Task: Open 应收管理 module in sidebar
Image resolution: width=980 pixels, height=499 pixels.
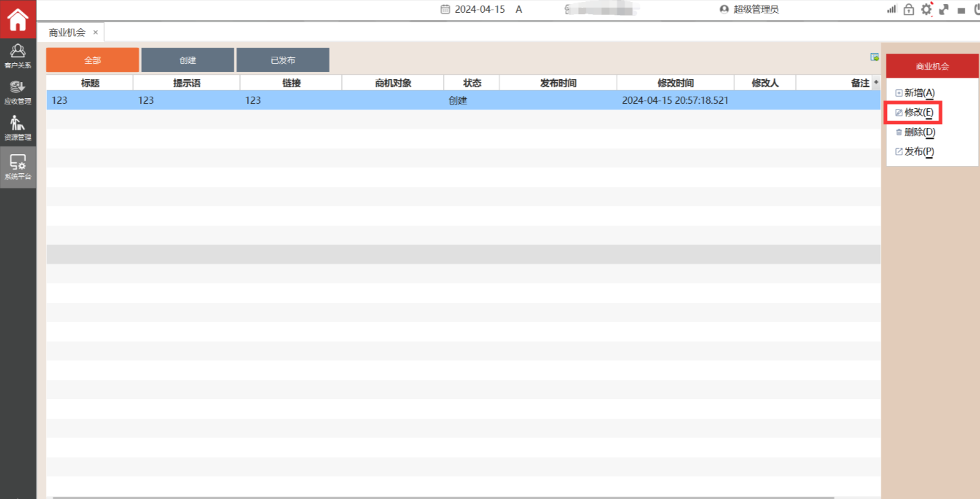Action: [x=18, y=92]
